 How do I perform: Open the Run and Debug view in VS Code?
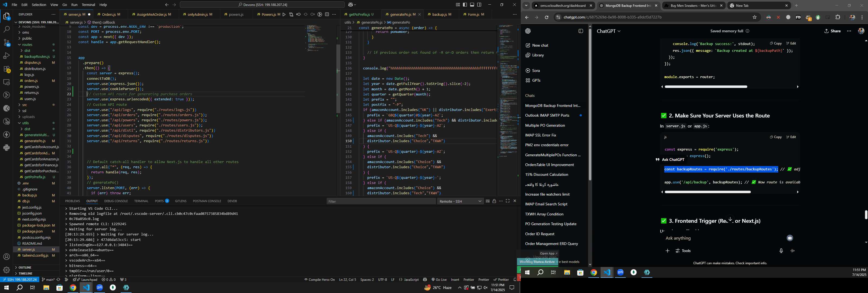(7, 56)
